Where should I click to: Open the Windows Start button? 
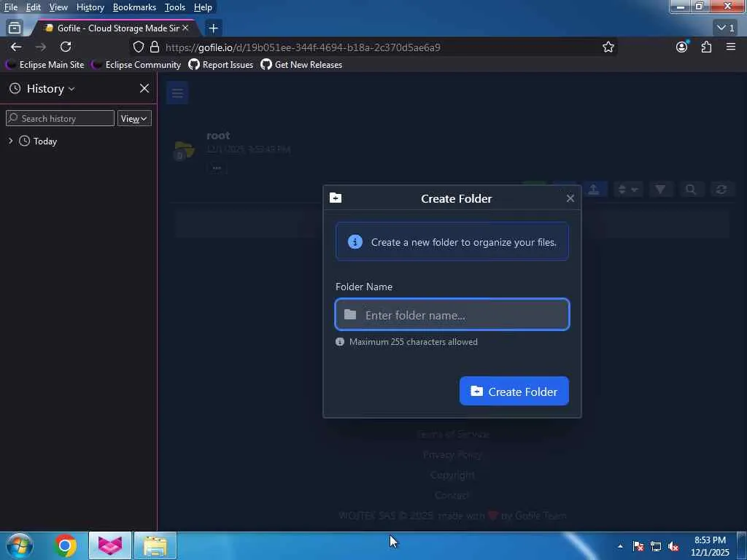tap(20, 545)
